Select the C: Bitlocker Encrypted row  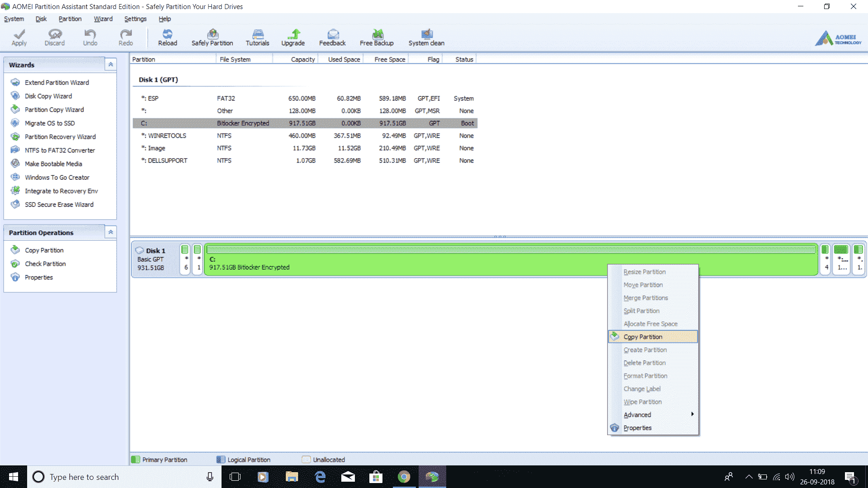coord(305,123)
